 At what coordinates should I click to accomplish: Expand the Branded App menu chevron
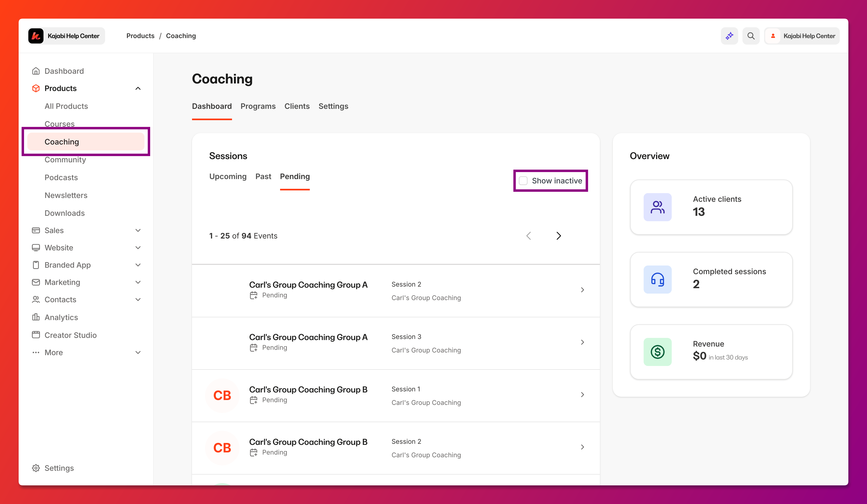point(138,265)
